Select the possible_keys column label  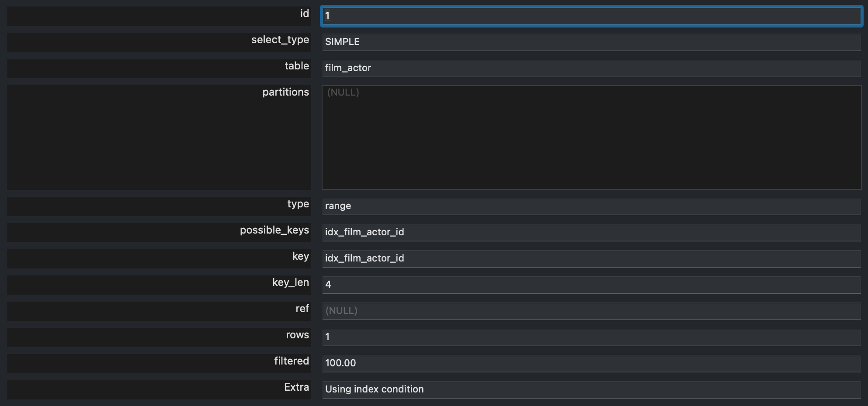pos(274,230)
